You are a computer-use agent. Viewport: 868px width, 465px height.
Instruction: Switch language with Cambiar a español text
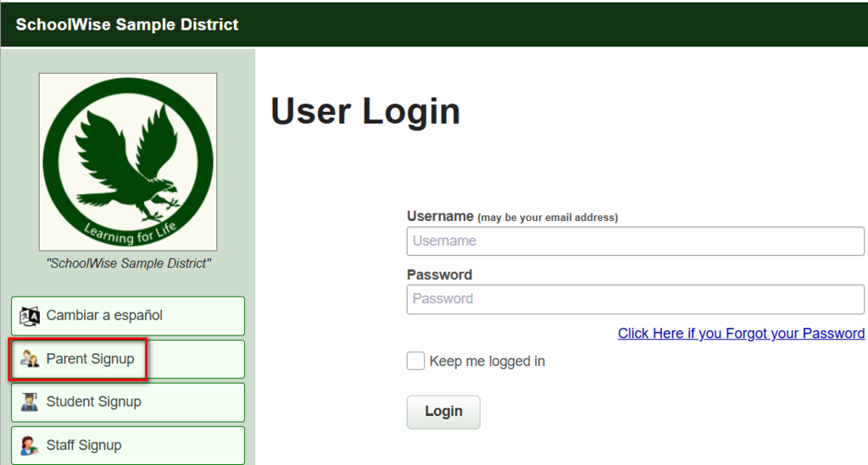point(104,316)
